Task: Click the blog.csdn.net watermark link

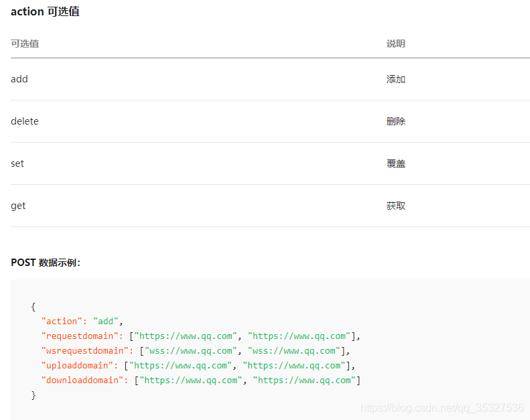Action: pyautogui.click(x=442, y=407)
